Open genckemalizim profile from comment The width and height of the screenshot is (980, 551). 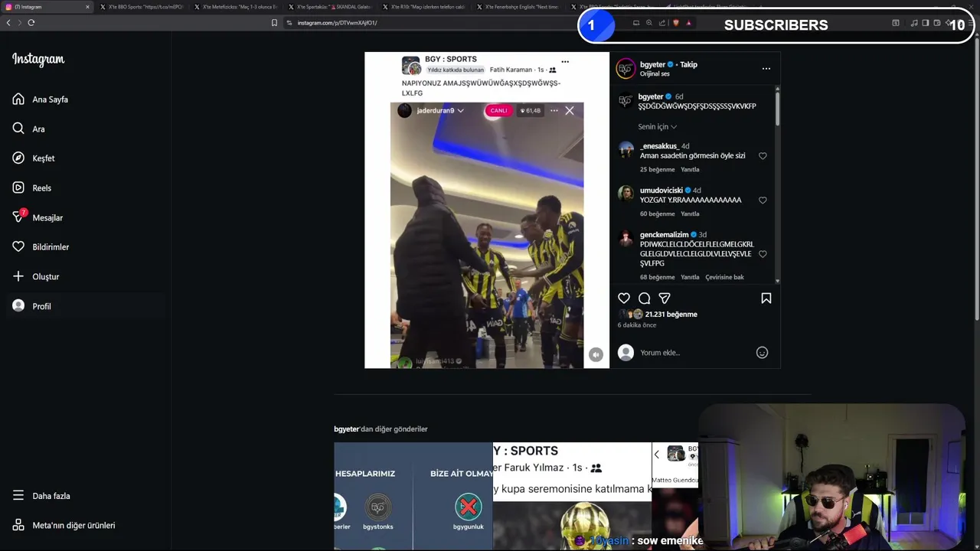pyautogui.click(x=664, y=235)
